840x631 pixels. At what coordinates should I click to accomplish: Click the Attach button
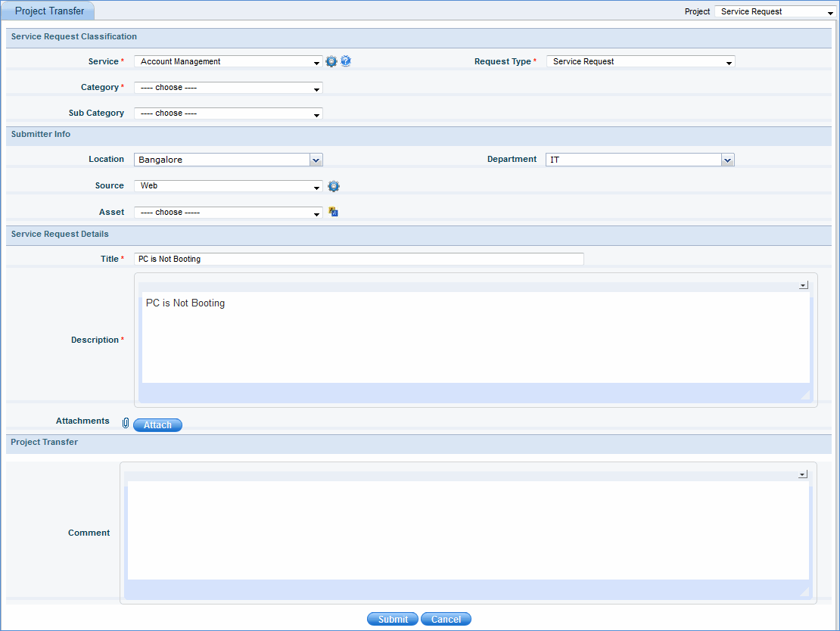click(x=157, y=425)
